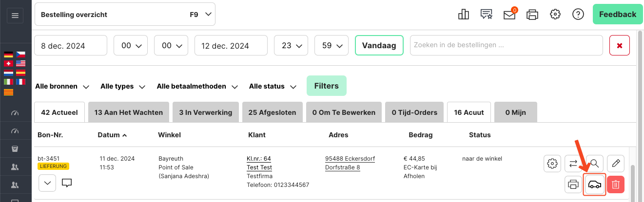Switch to the 3 In Verwerking tab
Image resolution: width=644 pixels, height=202 pixels.
(x=206, y=112)
